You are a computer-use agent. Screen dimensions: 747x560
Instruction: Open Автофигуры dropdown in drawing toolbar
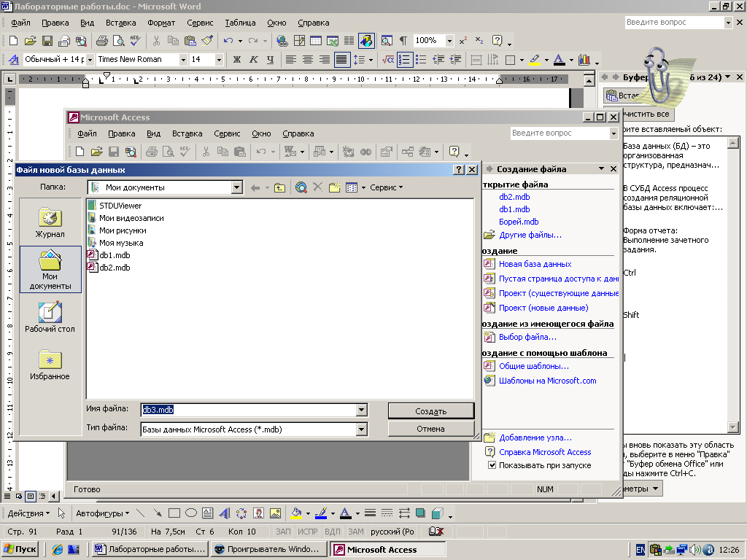pyautogui.click(x=102, y=513)
